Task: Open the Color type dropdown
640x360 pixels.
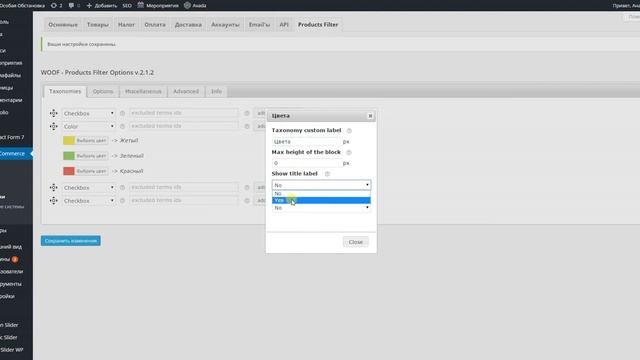Action: 88,127
